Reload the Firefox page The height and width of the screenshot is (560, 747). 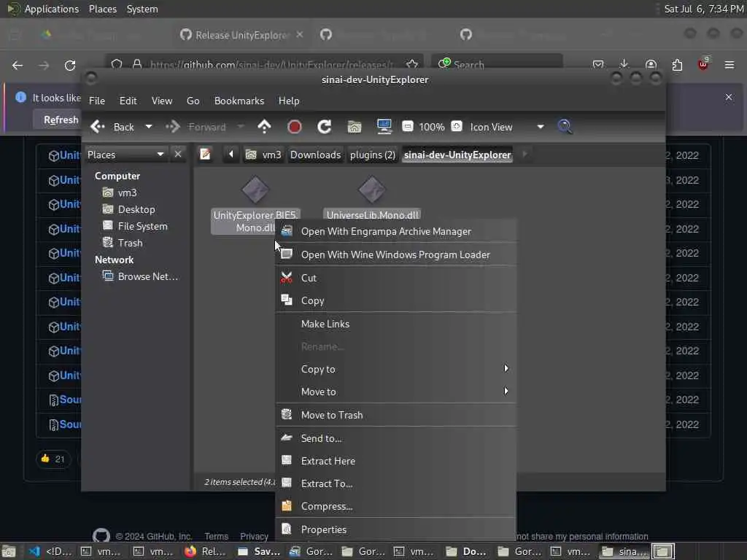(70, 65)
